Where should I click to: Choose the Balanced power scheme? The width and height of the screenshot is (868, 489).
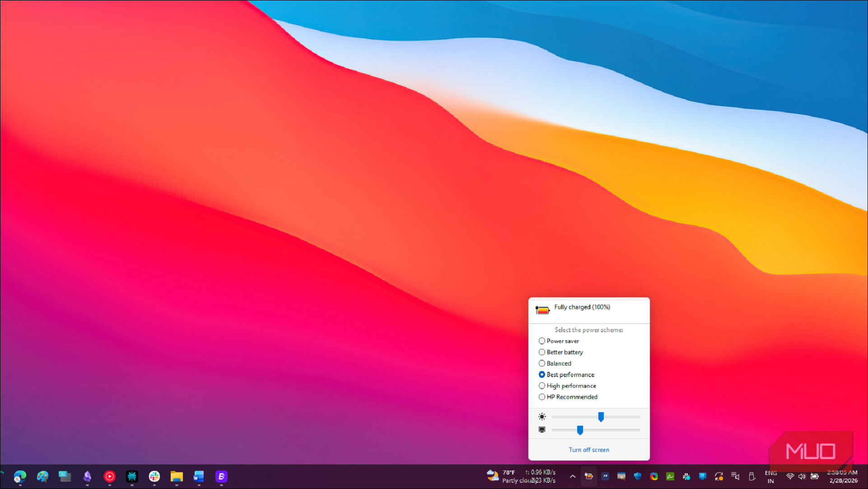pyautogui.click(x=555, y=363)
